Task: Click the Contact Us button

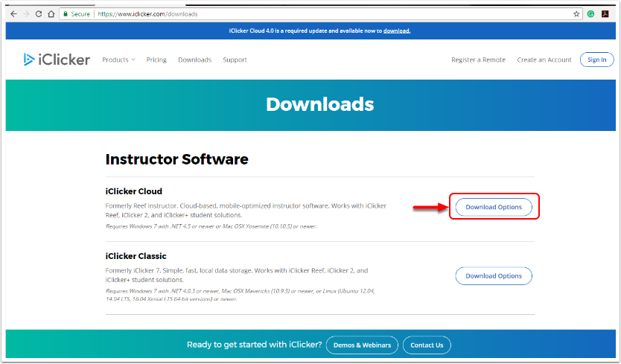Action: (x=427, y=345)
